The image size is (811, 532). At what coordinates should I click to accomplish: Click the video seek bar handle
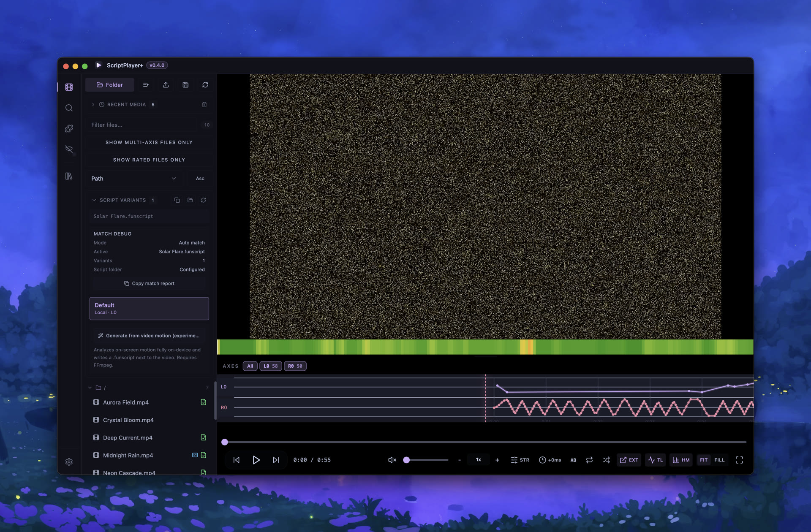(225, 442)
